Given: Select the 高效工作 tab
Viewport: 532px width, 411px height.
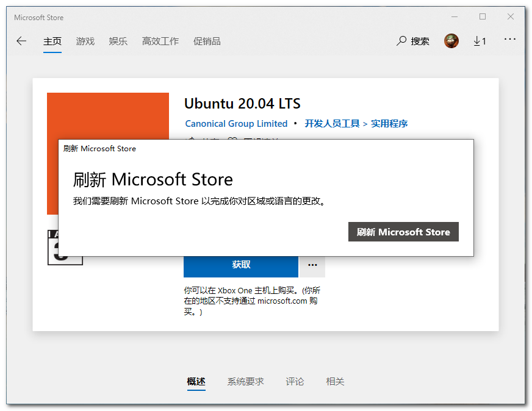Looking at the screenshot, I should pyautogui.click(x=160, y=41).
